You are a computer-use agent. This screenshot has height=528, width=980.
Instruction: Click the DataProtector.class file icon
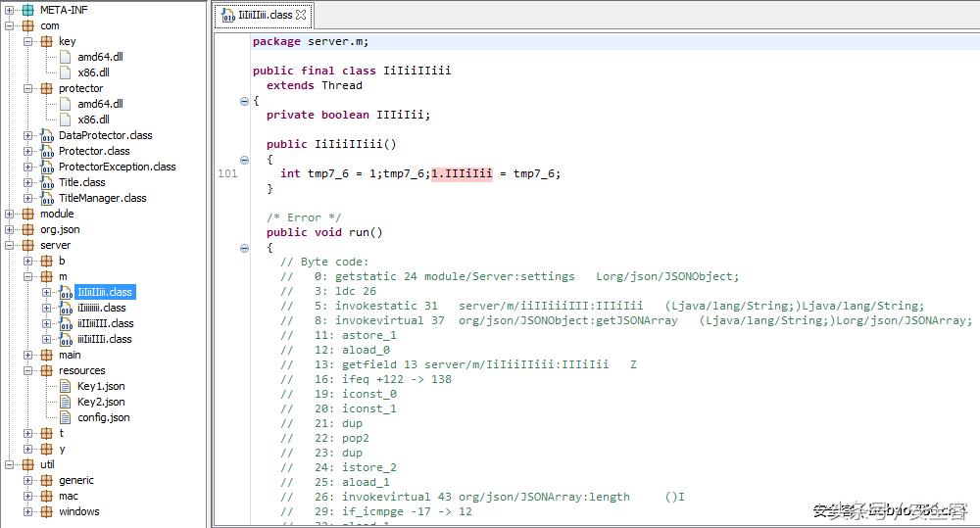pyautogui.click(x=47, y=135)
